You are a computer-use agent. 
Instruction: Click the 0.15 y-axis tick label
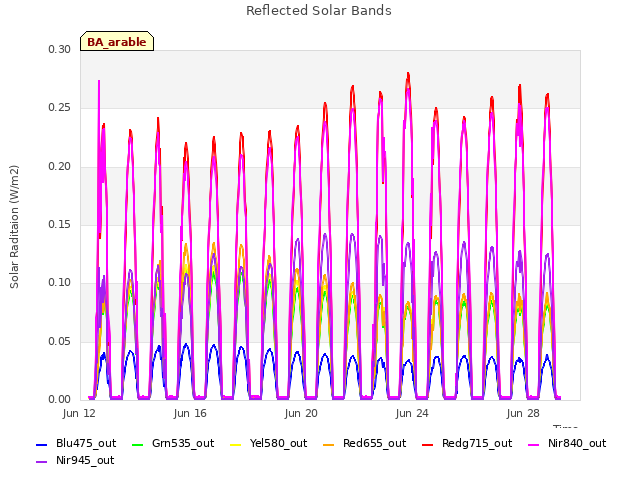[60, 224]
